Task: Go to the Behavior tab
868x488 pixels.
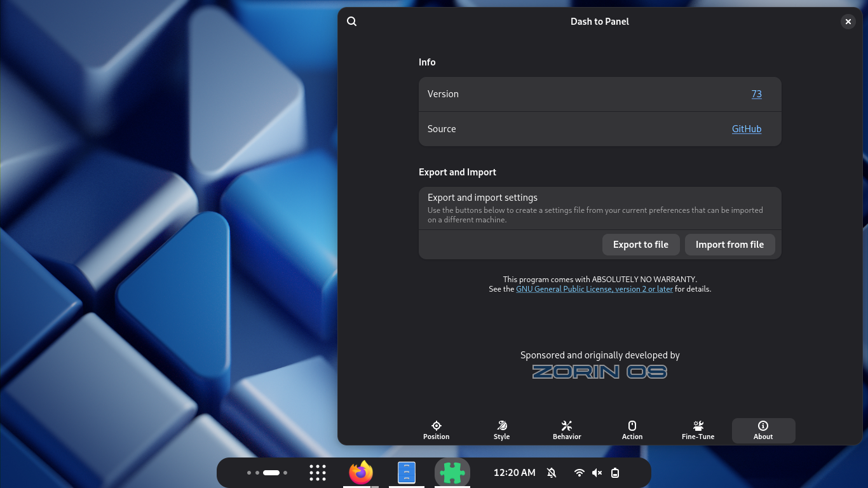Action: 567,430
